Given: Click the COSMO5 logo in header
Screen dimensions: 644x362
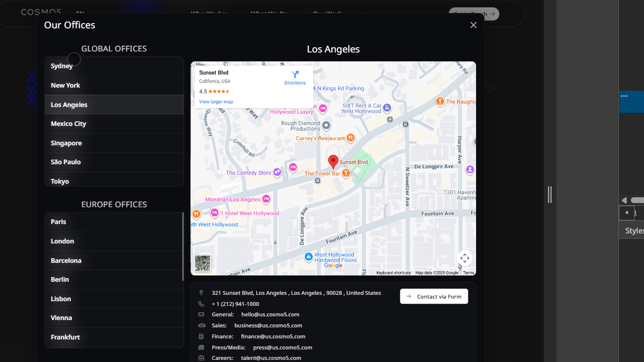Looking at the screenshot, I should click(41, 12).
